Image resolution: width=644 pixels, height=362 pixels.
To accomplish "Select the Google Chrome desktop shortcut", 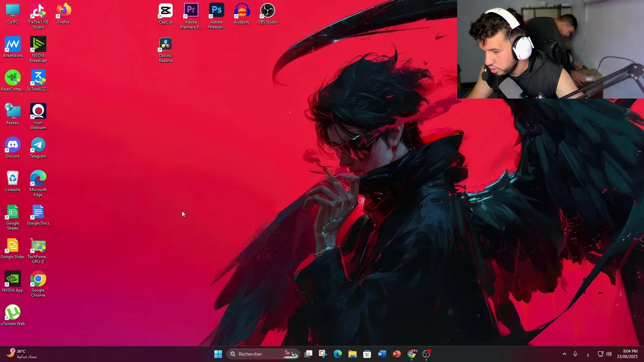I will pos(38,284).
